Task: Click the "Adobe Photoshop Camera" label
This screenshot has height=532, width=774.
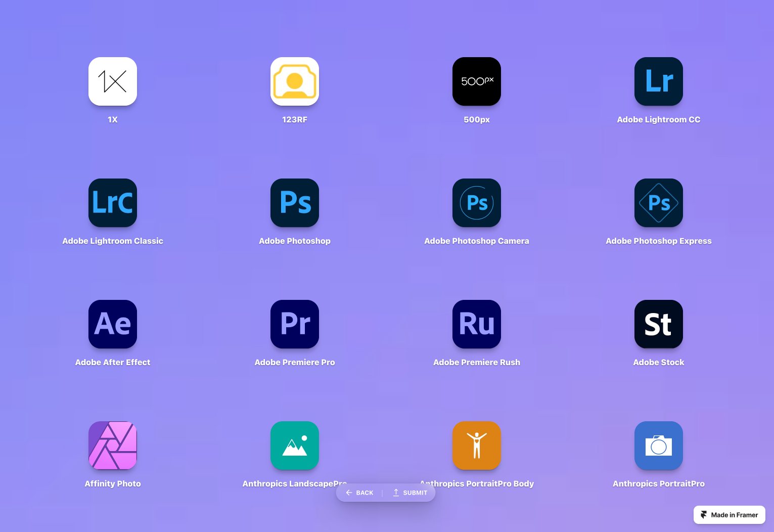Action: (477, 241)
